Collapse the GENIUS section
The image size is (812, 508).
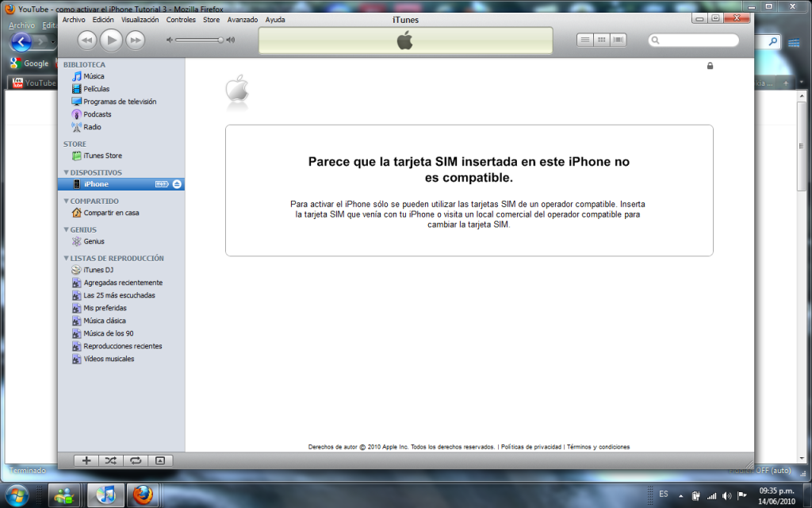point(67,229)
